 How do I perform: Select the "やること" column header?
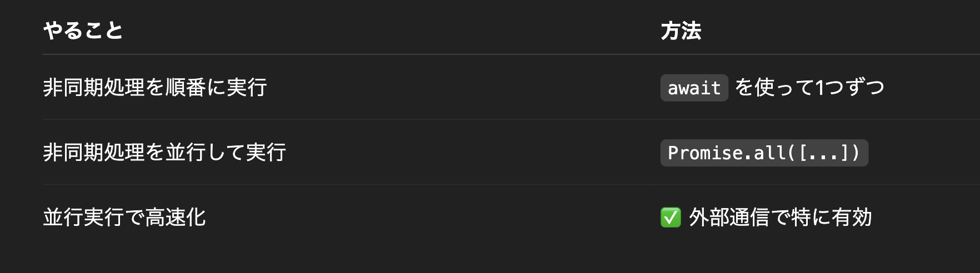click(83, 31)
